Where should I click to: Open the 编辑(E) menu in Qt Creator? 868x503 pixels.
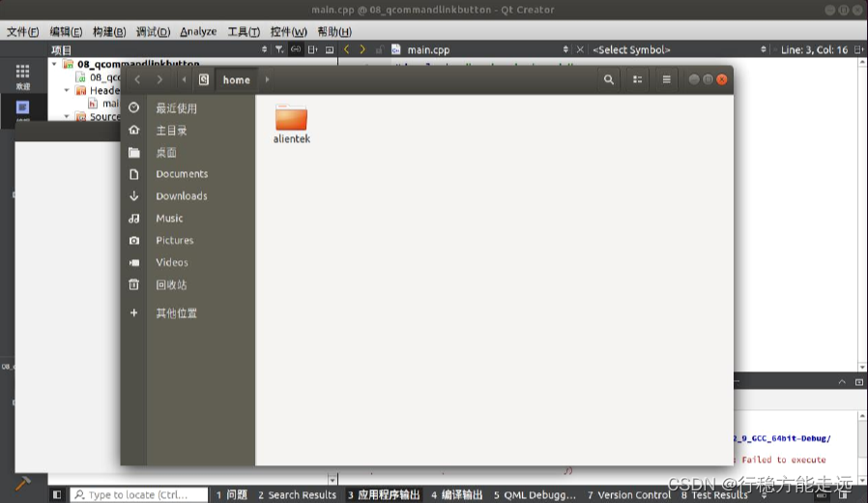66,32
